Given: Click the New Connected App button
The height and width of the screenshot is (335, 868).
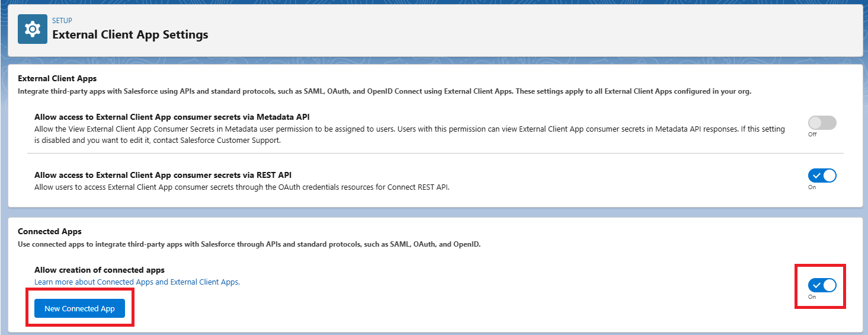Looking at the screenshot, I should coord(79,308).
